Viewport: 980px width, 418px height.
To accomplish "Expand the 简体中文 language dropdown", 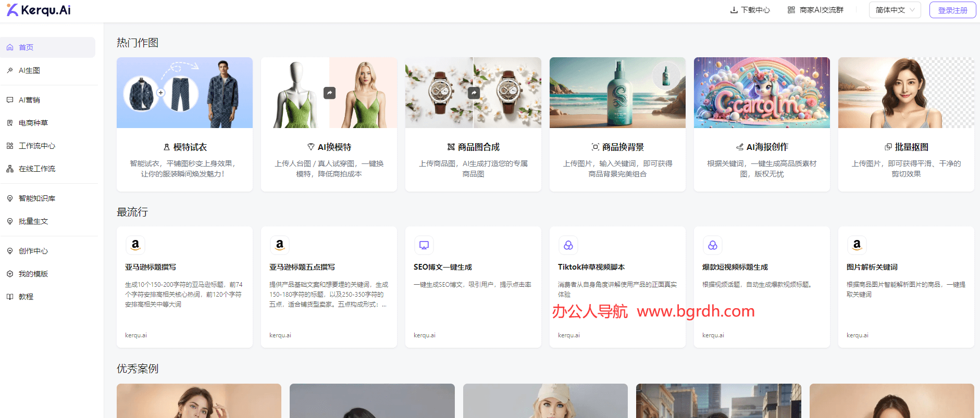I will pos(895,10).
